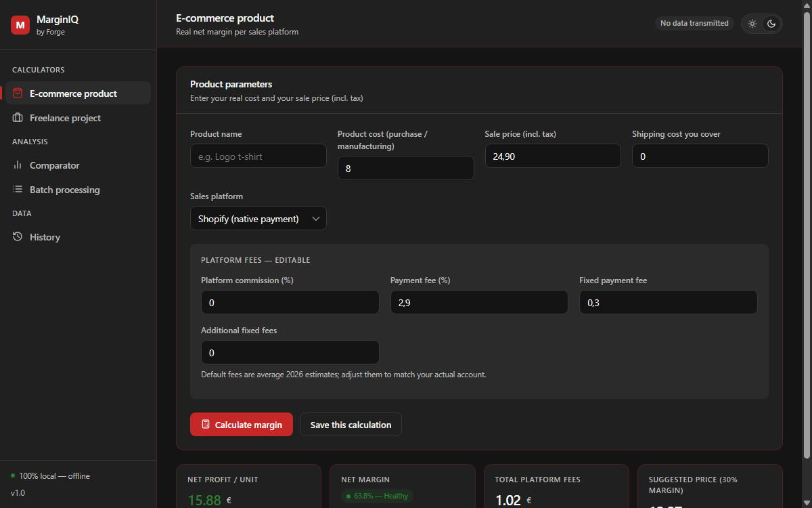812x508 pixels.
Task: Click the Calculate margin button
Action: tap(242, 425)
